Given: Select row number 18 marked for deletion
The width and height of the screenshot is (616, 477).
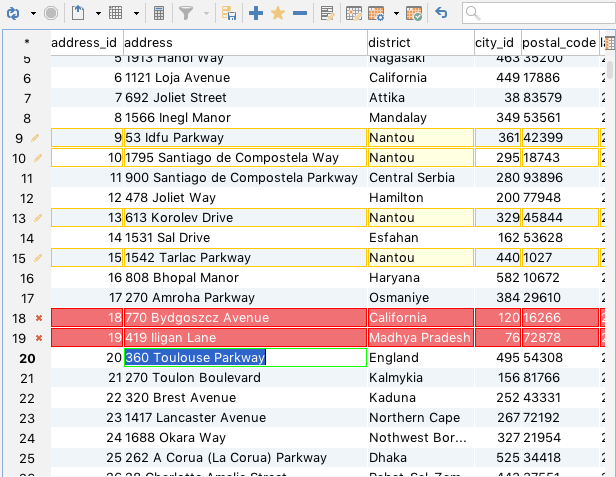Looking at the screenshot, I should (20, 317).
